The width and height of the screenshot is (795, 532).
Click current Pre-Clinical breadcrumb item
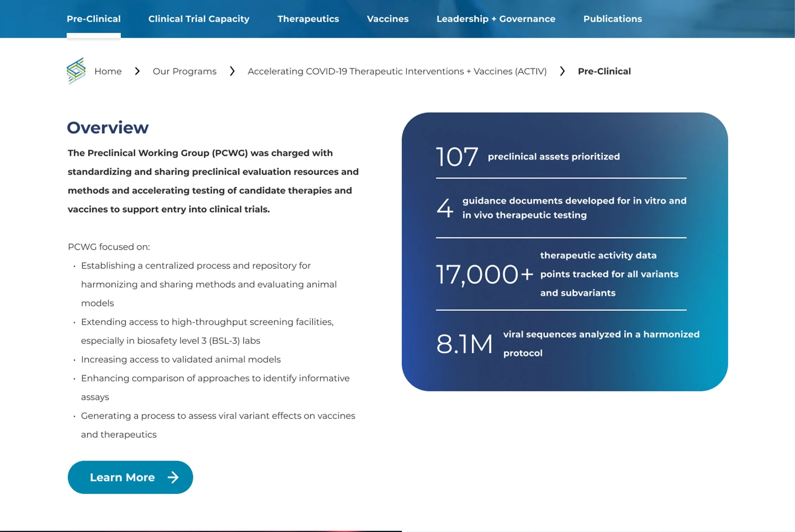(x=604, y=71)
